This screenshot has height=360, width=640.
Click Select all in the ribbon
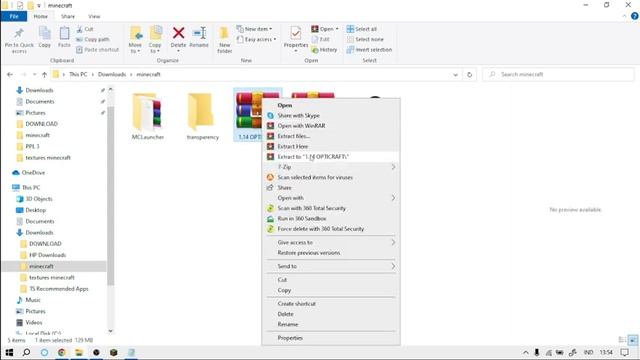[362, 29]
